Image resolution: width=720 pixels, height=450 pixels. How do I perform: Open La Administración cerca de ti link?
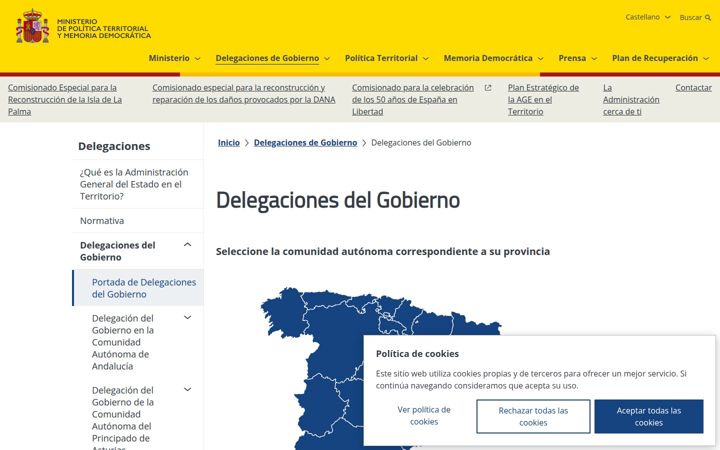click(631, 100)
